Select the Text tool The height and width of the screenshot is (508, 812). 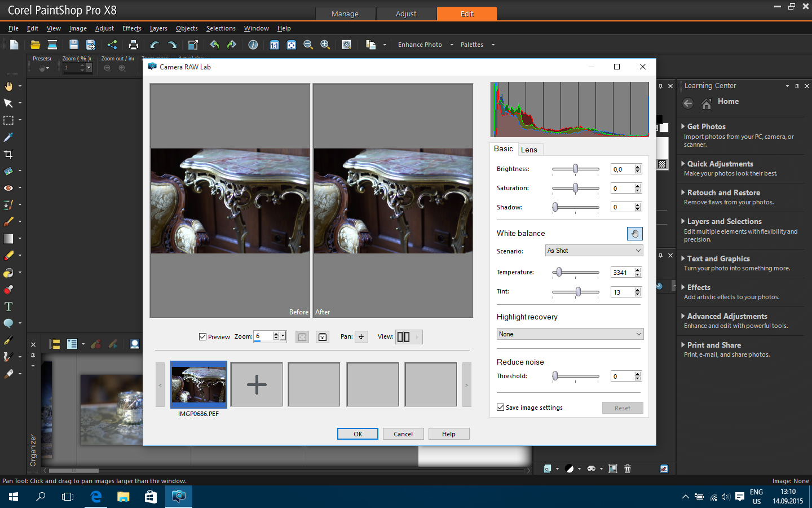tap(8, 306)
